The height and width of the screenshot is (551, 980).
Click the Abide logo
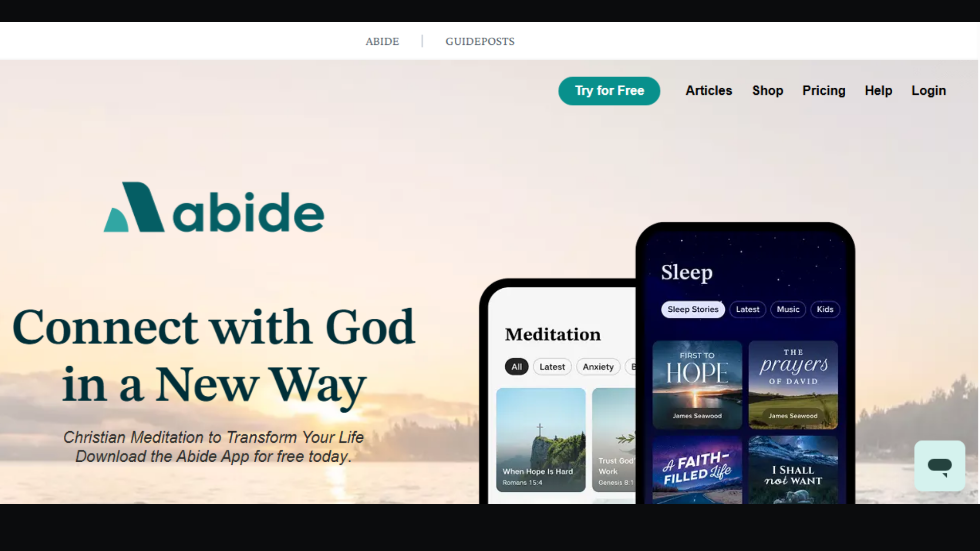pyautogui.click(x=214, y=208)
